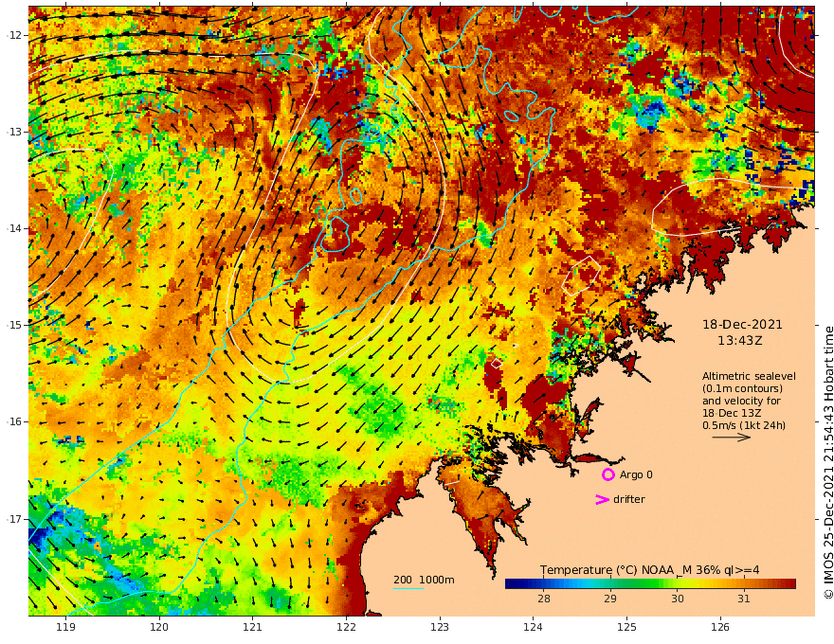Click the '18-Dec 13Z' text line

pyautogui.click(x=732, y=413)
